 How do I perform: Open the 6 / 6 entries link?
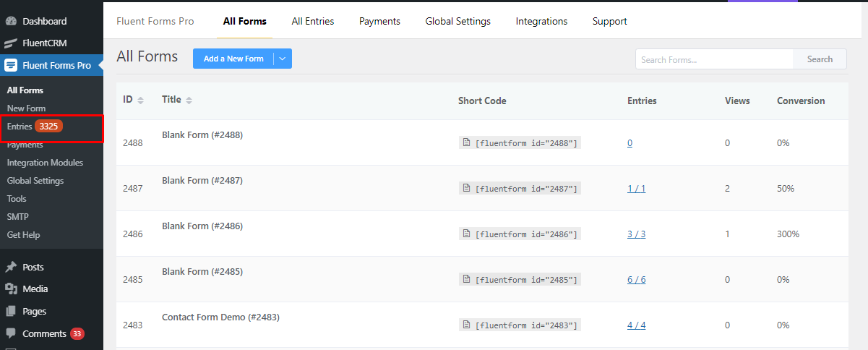637,279
